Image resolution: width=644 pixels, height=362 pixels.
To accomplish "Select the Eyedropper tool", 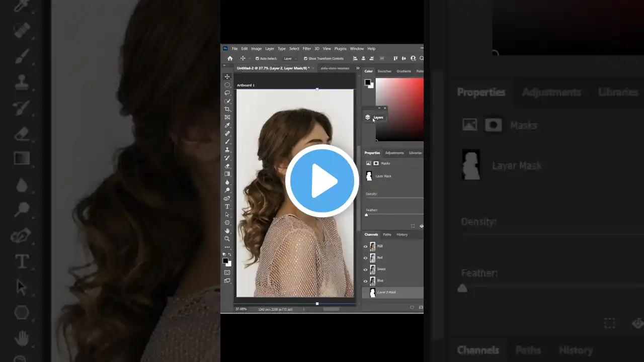I will click(x=227, y=125).
